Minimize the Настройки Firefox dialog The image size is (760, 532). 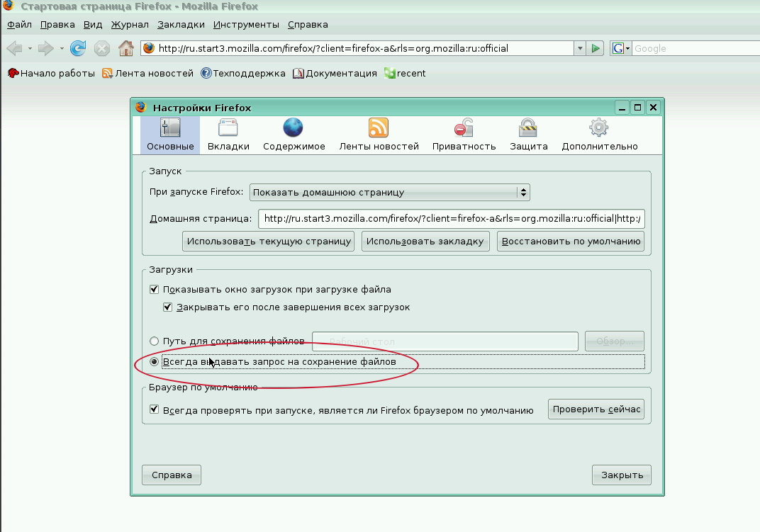pos(622,107)
